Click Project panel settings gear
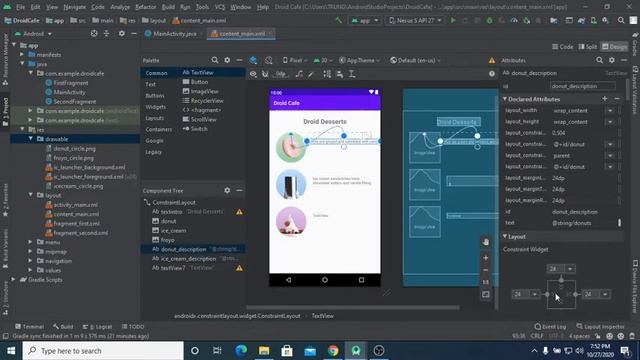 pos(122,34)
